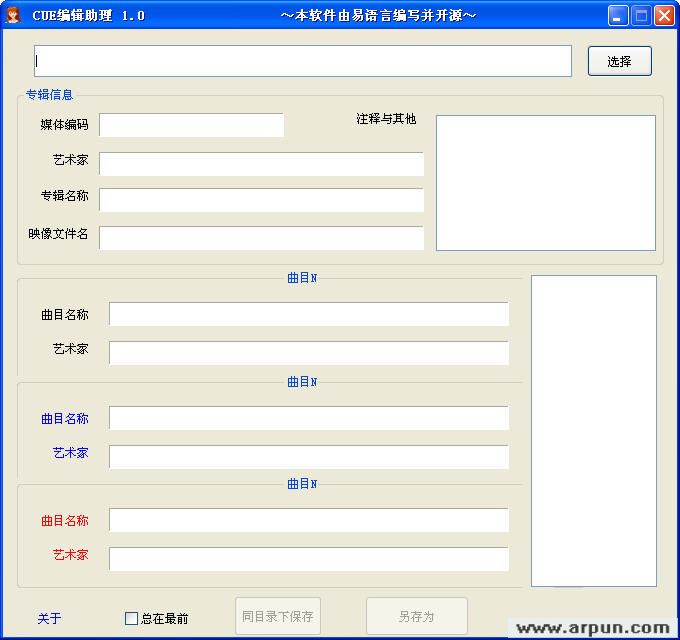Click into the 映像文件名 field

[261, 238]
